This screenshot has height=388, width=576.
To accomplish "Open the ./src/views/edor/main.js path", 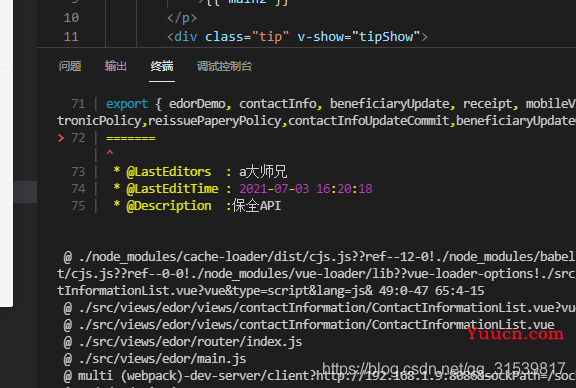I will coord(162,359).
